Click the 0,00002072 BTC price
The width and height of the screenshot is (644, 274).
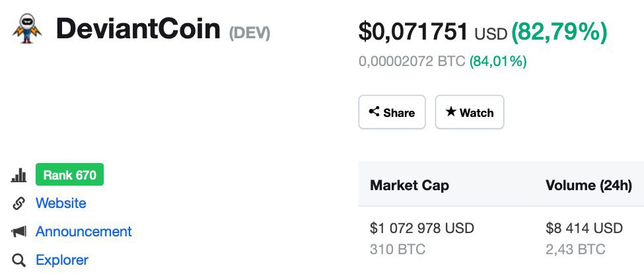[411, 62]
